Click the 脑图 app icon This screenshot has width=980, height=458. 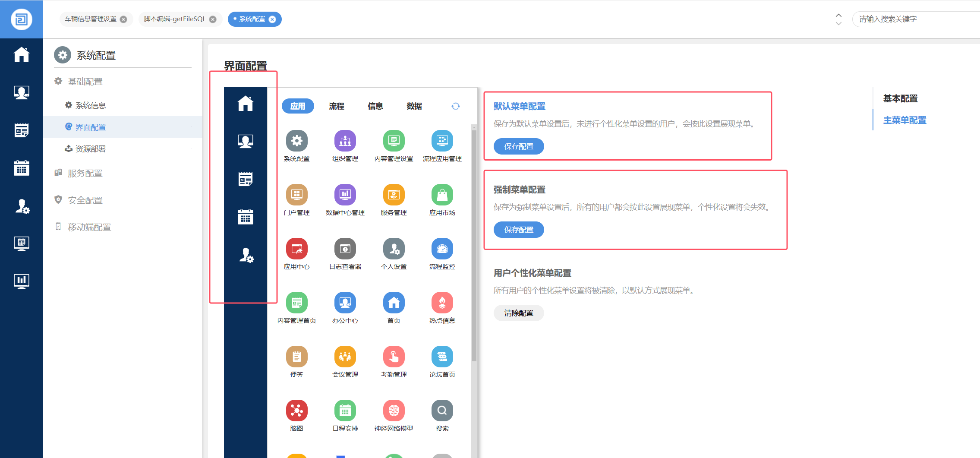tap(296, 411)
